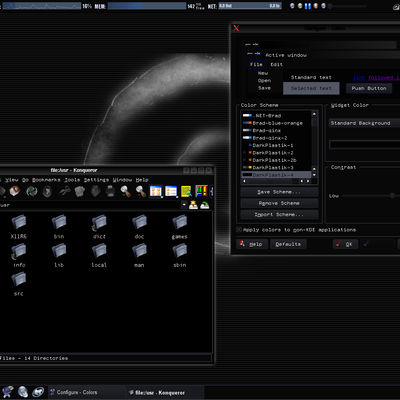Open the Window menu in Konqueror
400x400 pixels.
[x=122, y=180]
